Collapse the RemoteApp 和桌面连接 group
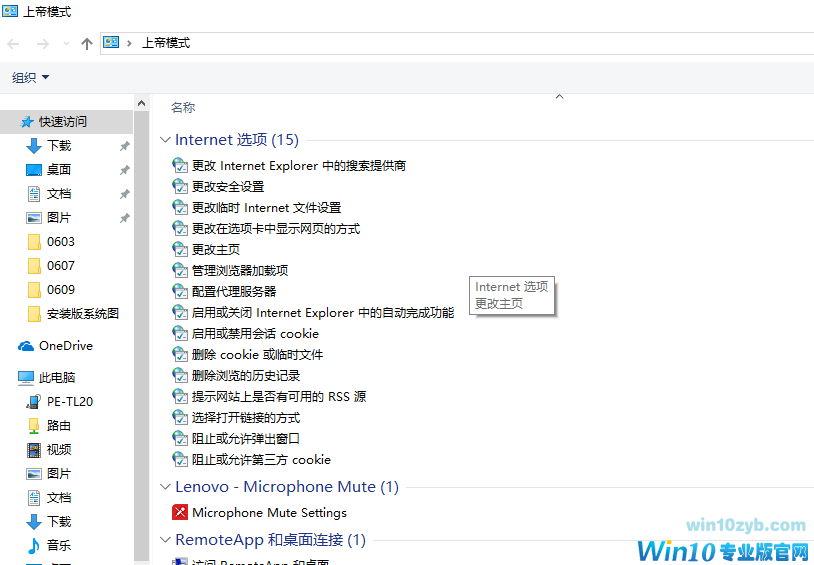The width and height of the screenshot is (814, 565). point(165,540)
